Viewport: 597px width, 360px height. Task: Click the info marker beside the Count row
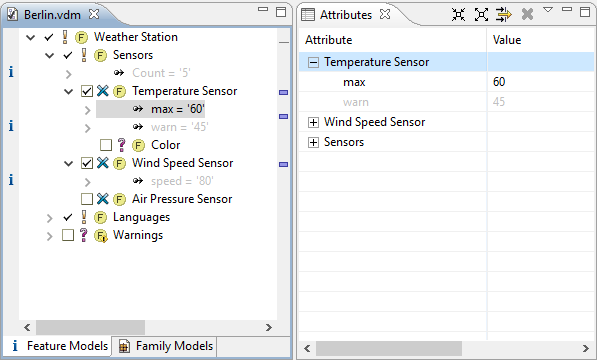[x=11, y=72]
